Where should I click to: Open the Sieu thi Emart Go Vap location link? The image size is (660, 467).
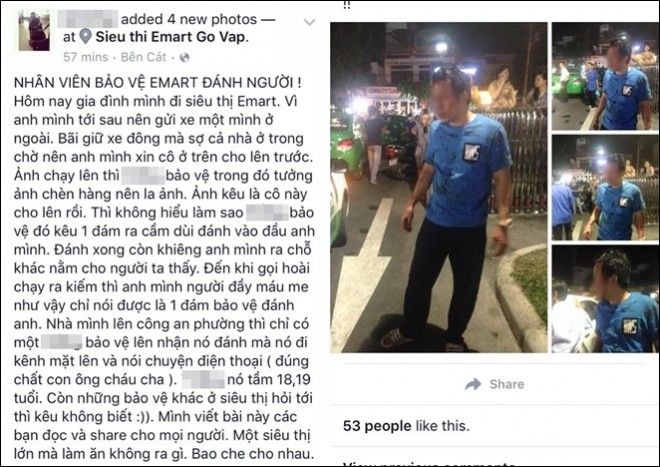pos(172,37)
